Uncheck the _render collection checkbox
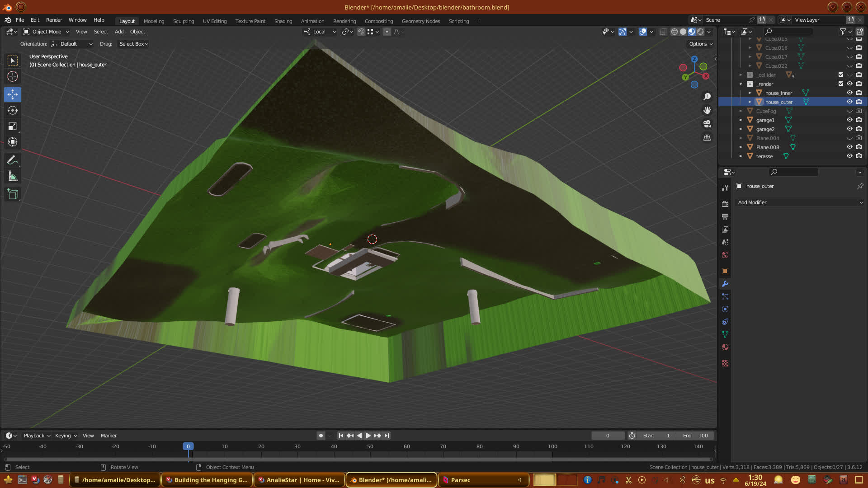This screenshot has width=868, height=488. click(x=841, y=84)
